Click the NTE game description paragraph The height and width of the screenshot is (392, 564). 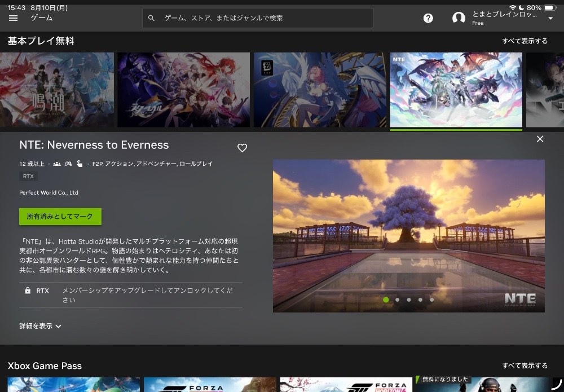[129, 256]
